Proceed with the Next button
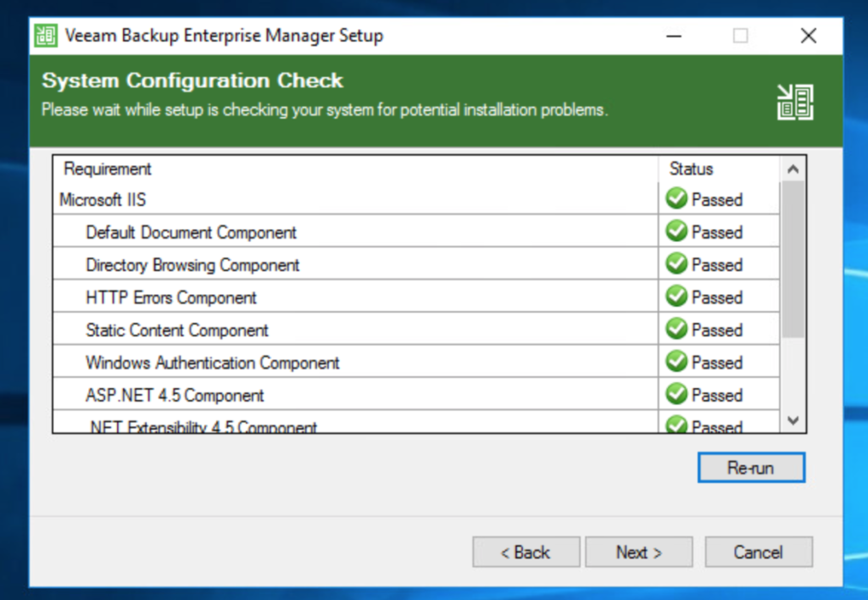Image resolution: width=868 pixels, height=600 pixels. tap(639, 552)
